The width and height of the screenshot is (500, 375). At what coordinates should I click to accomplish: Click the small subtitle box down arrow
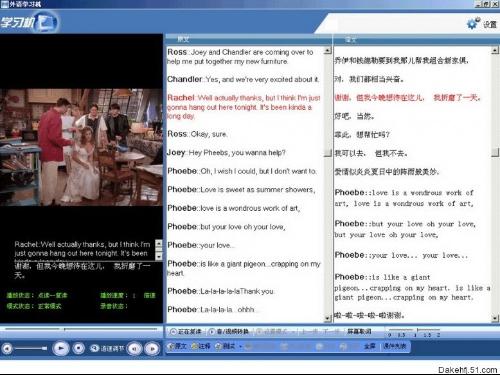click(x=159, y=256)
